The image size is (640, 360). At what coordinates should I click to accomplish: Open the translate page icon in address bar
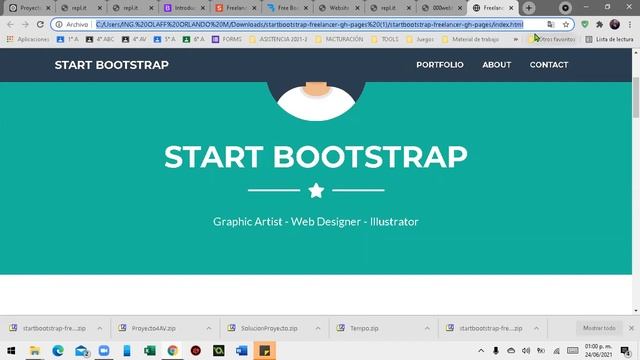(551, 24)
